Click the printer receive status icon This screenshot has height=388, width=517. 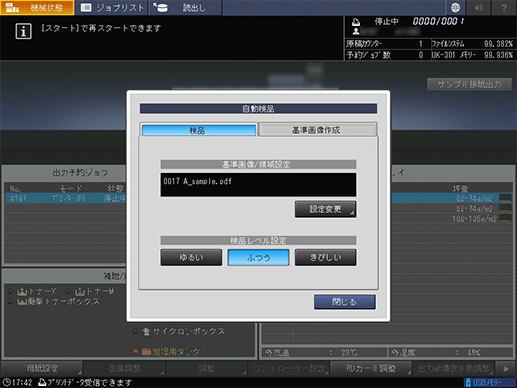(x=42, y=382)
